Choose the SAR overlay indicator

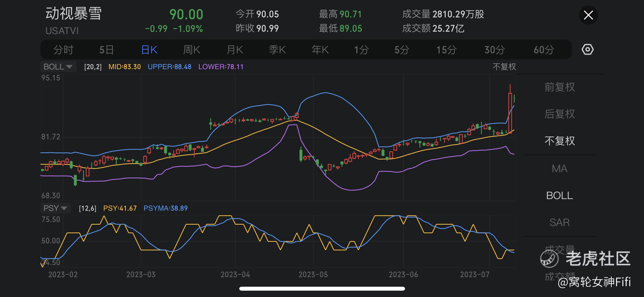559,223
